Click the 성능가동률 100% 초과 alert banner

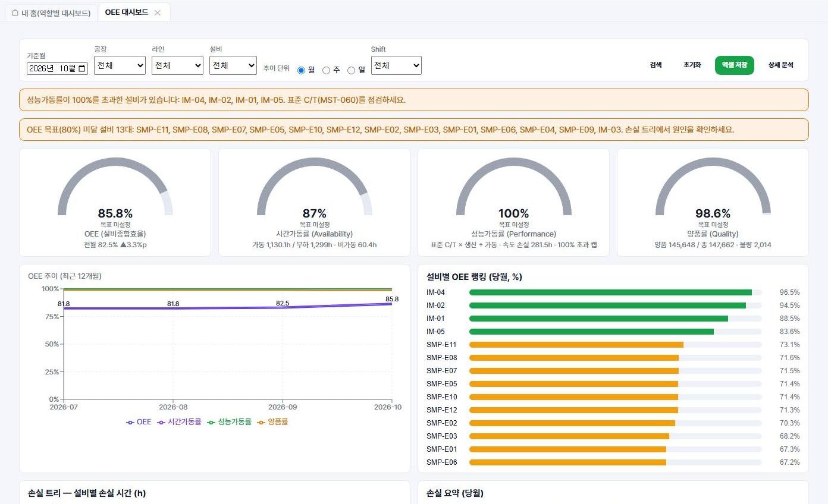[x=414, y=100]
